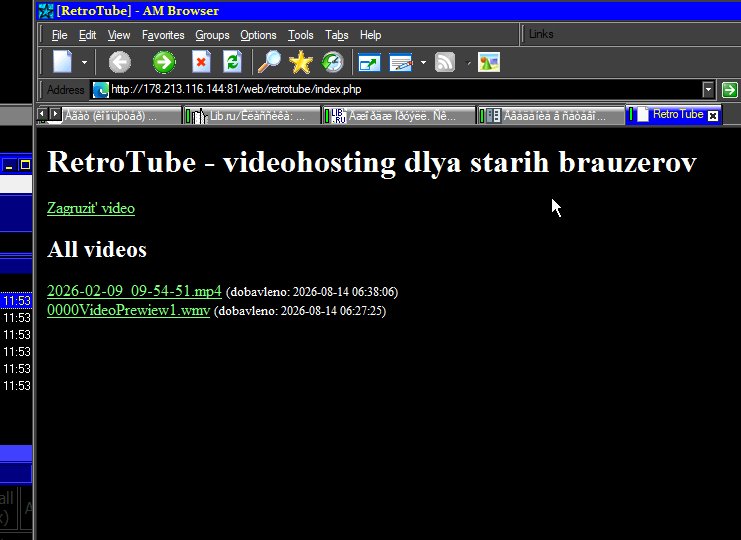Click the dobavleno 2026-08-14 06:38:06 text
This screenshot has width=741, height=540.
pos(312,292)
